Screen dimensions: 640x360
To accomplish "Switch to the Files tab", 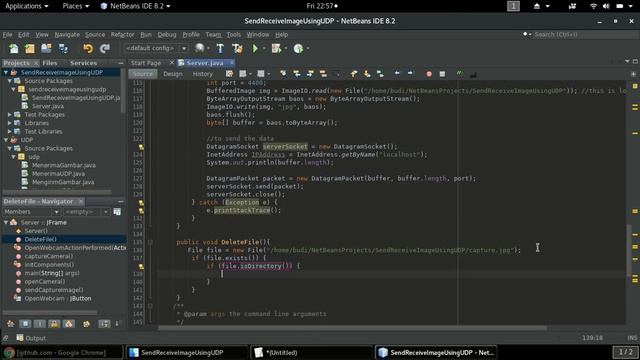I will click(50, 63).
